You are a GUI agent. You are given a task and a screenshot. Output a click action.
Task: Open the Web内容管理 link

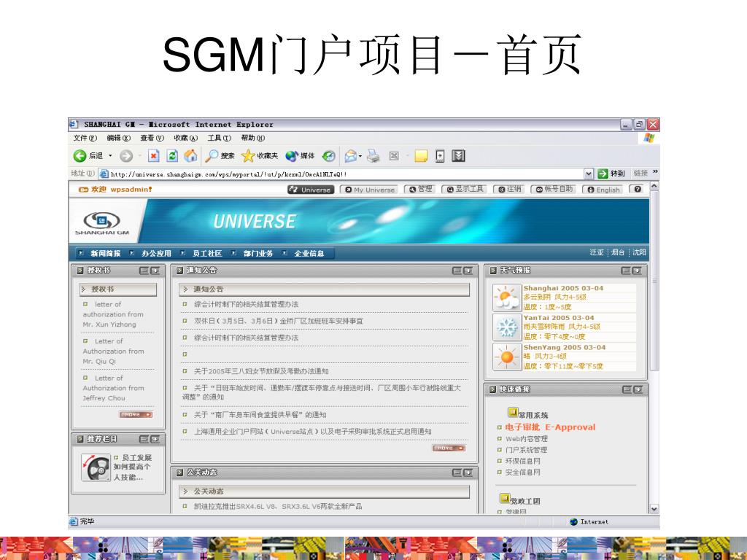pos(526,438)
